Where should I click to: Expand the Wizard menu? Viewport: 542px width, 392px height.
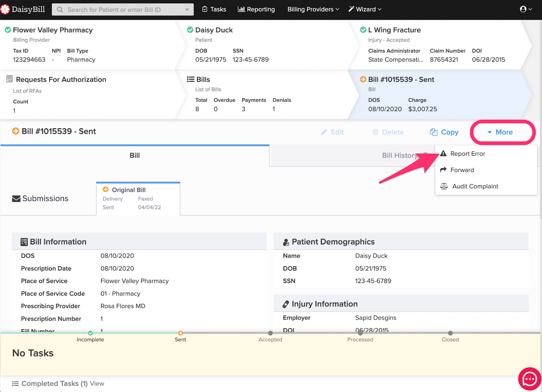pos(365,9)
